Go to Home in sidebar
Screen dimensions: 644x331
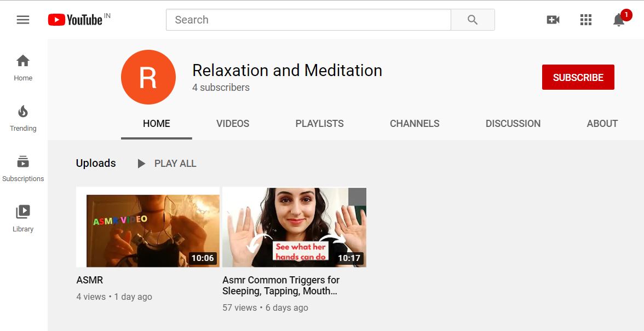click(23, 68)
